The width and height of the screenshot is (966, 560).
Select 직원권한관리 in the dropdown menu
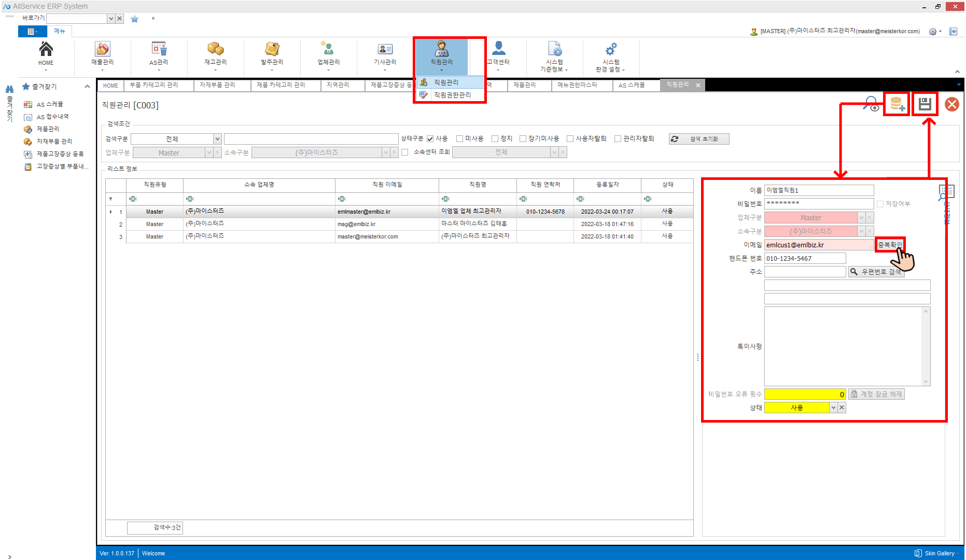click(451, 95)
